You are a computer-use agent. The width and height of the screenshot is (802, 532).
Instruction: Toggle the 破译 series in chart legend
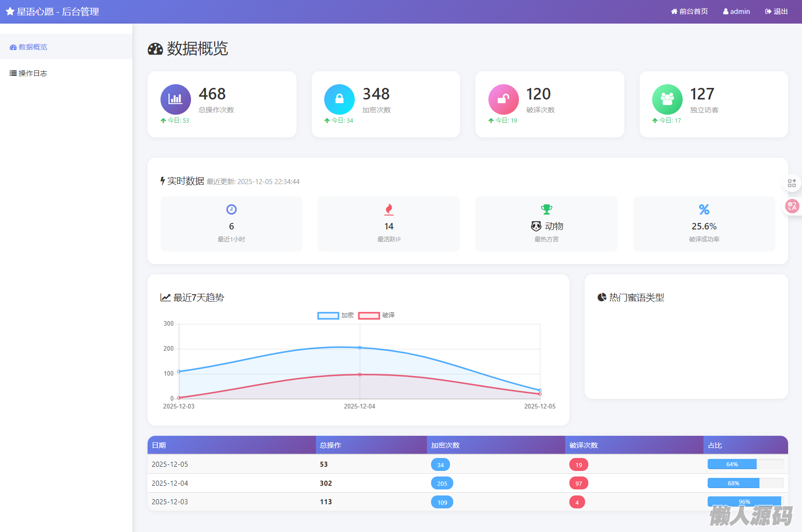tap(376, 315)
